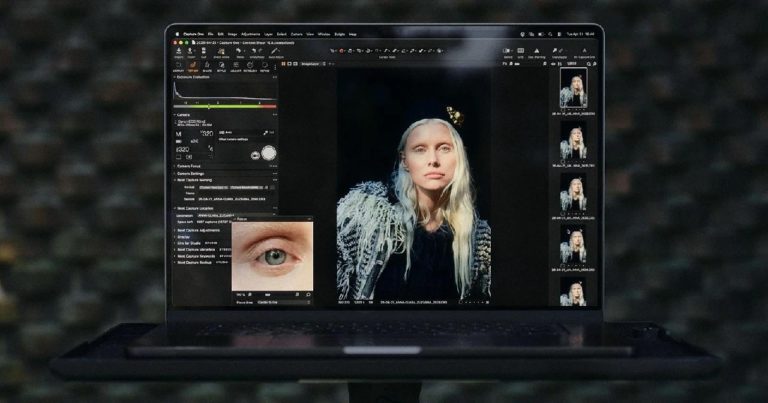This screenshot has width=768, height=403.
Task: Click the viewer layout icon at right toolbar
Action: [508, 52]
